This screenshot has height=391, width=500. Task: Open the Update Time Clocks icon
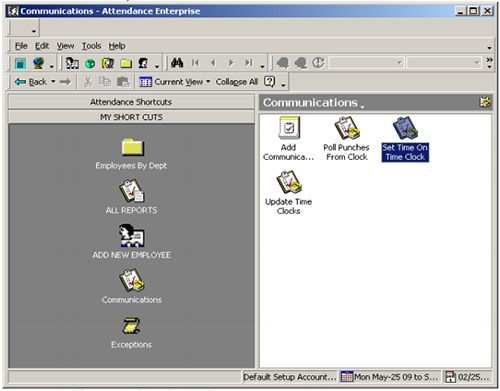(x=289, y=193)
